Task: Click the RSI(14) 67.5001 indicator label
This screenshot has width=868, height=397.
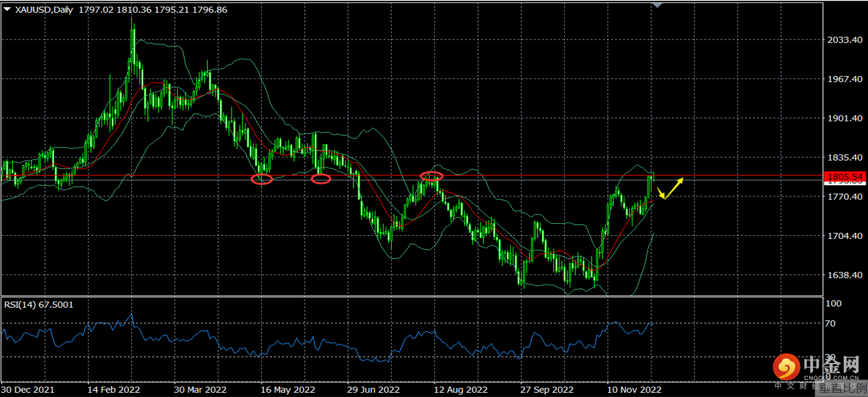Action: pyautogui.click(x=39, y=304)
